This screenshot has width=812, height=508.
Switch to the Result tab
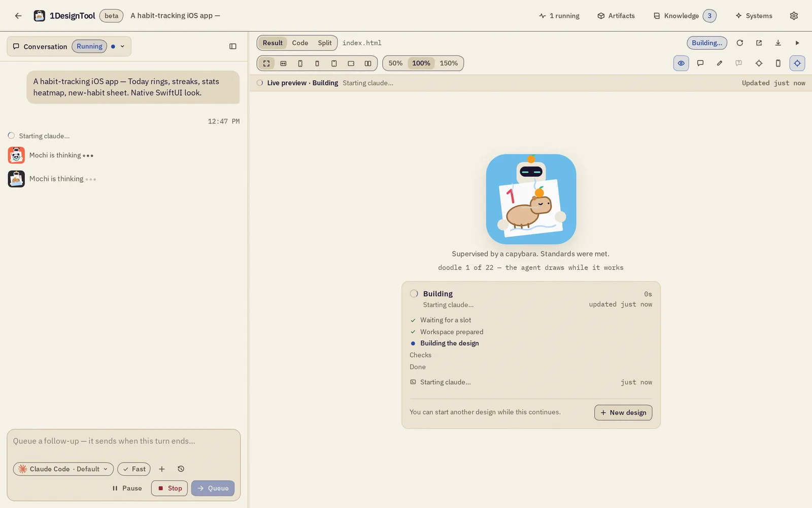pyautogui.click(x=273, y=43)
